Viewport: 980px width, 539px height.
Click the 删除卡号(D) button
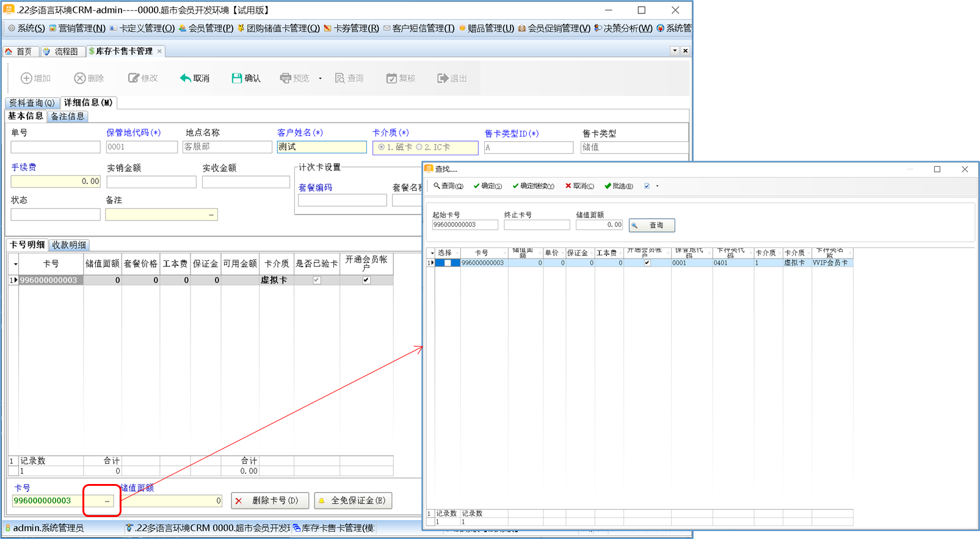click(270, 501)
